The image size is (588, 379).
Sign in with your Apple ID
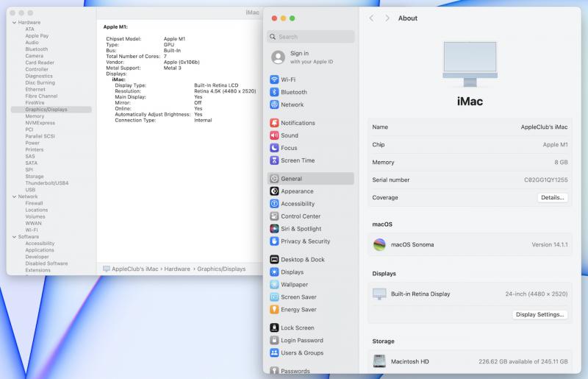[x=311, y=57]
